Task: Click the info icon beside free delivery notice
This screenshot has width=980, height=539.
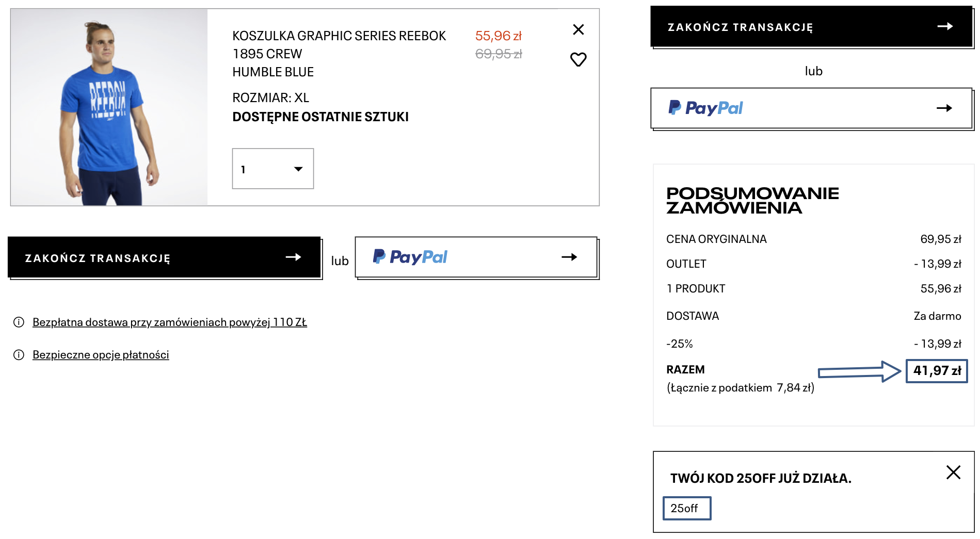Action: (x=19, y=322)
